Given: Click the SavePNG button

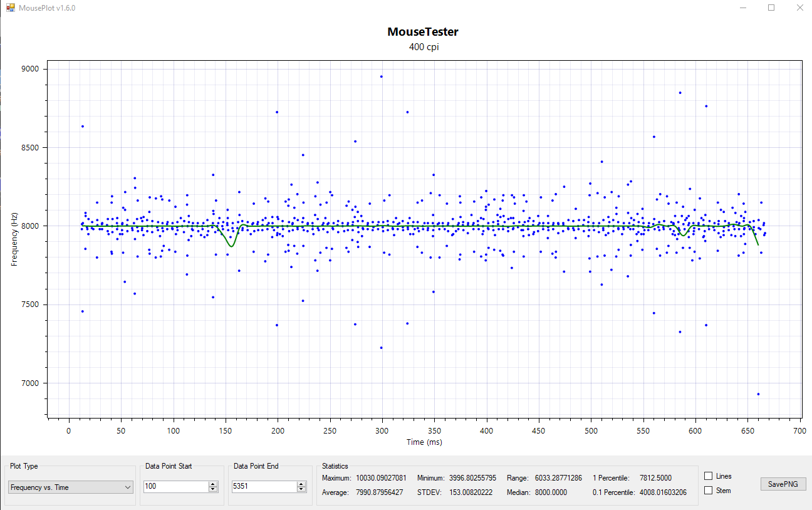Looking at the screenshot, I should pyautogui.click(x=783, y=484).
